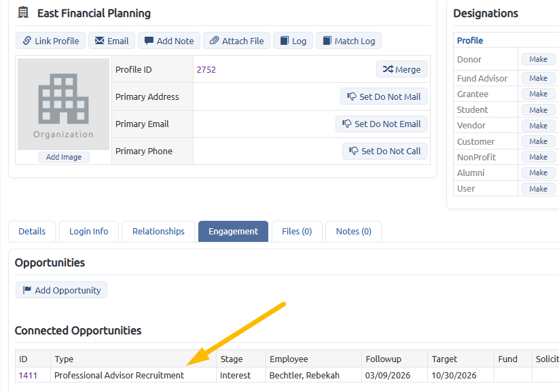Image resolution: width=559 pixels, height=392 pixels.
Task: Click the Profile header in Designations
Action: point(470,40)
